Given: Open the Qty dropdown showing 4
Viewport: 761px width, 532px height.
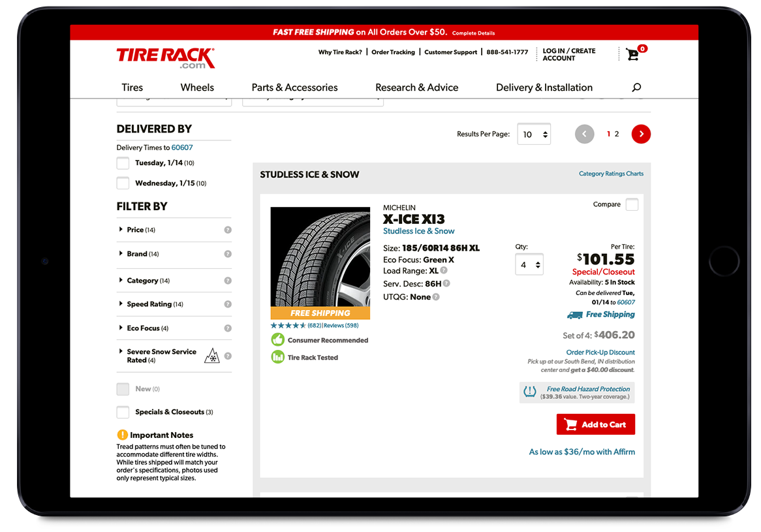Looking at the screenshot, I should (x=529, y=264).
